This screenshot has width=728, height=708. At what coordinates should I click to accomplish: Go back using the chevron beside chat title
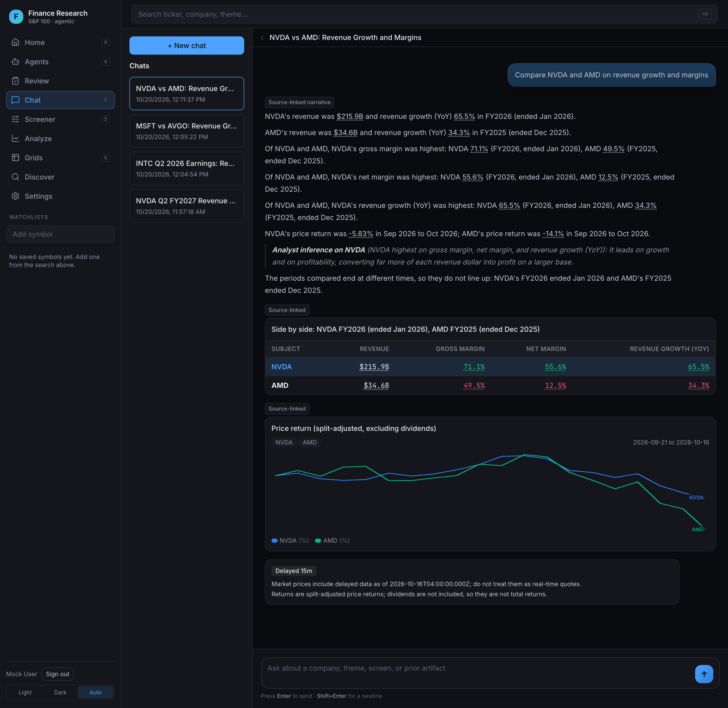[x=262, y=38]
